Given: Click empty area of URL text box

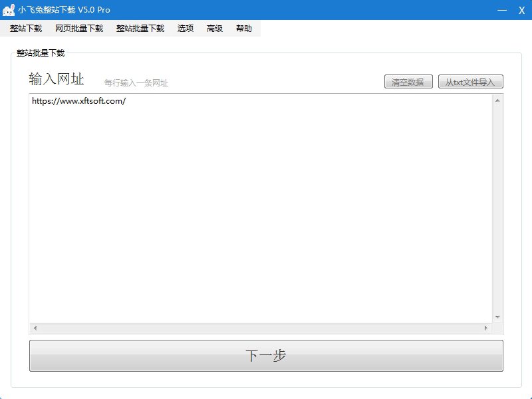Looking at the screenshot, I should [259, 213].
